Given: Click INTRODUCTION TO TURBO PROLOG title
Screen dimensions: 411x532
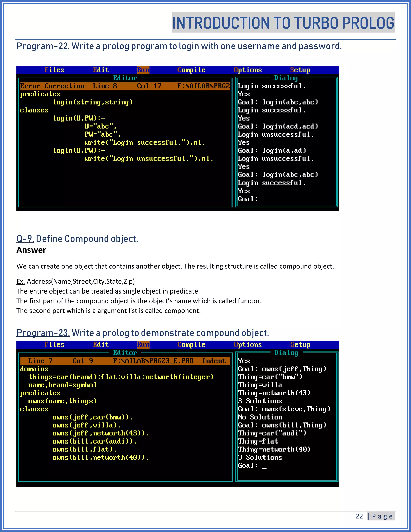Looking at the screenshot, I should click(x=283, y=23).
